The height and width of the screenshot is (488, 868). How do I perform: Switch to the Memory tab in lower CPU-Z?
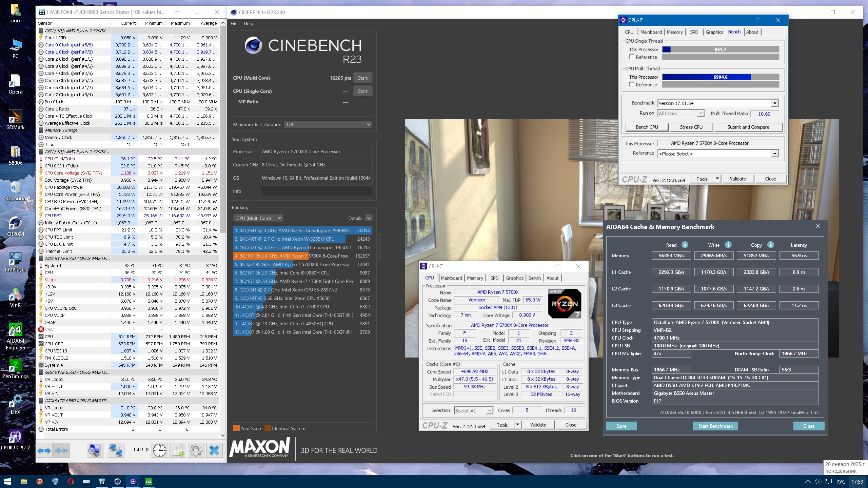[475, 278]
